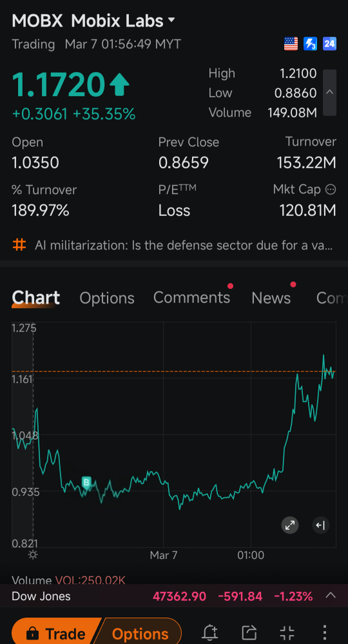Tap the US flag market icon
This screenshot has width=348, height=644.
tap(291, 44)
